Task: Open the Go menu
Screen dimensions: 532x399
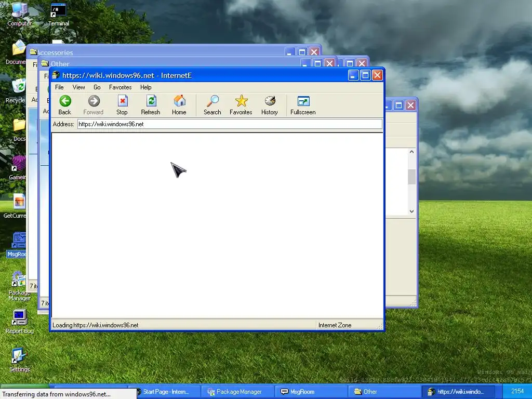Action: (x=97, y=87)
